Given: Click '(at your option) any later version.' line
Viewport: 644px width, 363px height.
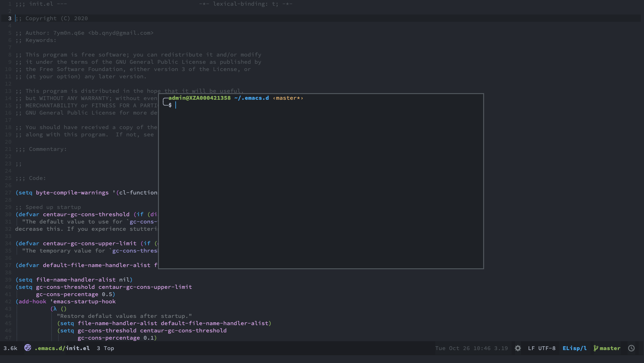Looking at the screenshot, I should pos(81,76).
